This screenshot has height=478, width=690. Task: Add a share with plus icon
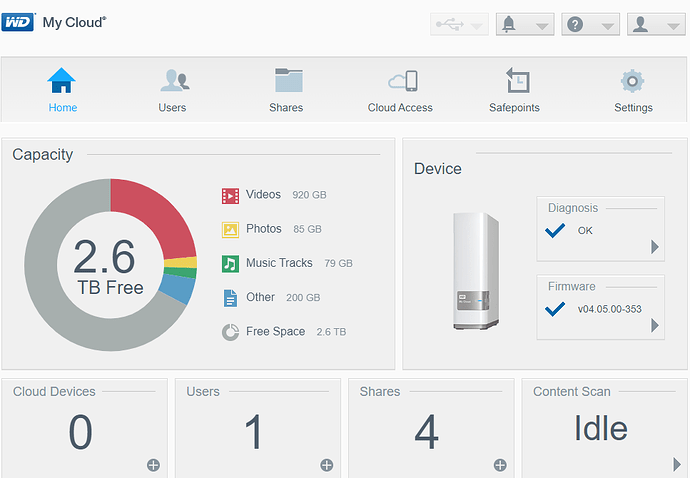(x=500, y=465)
